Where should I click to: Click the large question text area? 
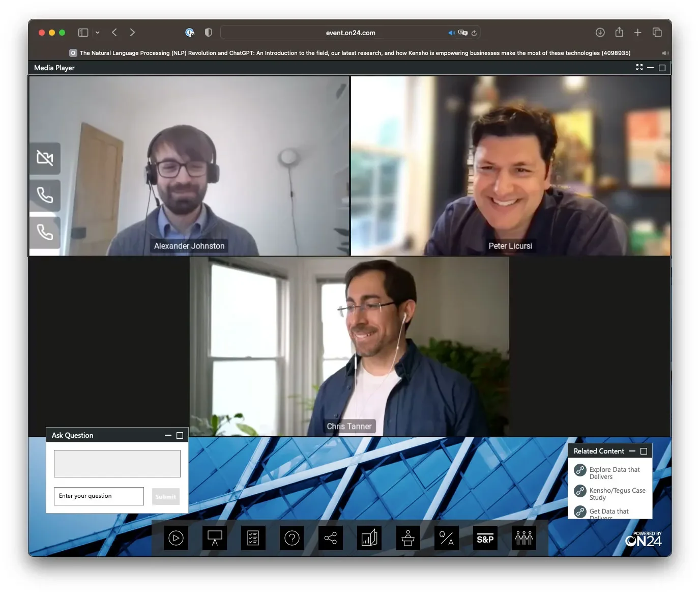coord(117,464)
